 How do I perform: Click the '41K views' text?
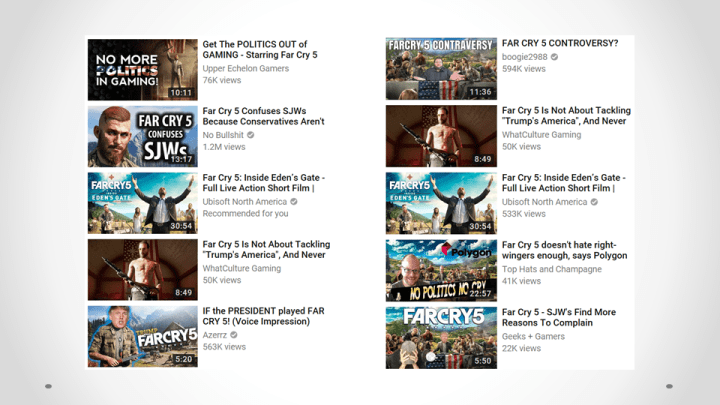pyautogui.click(x=521, y=281)
